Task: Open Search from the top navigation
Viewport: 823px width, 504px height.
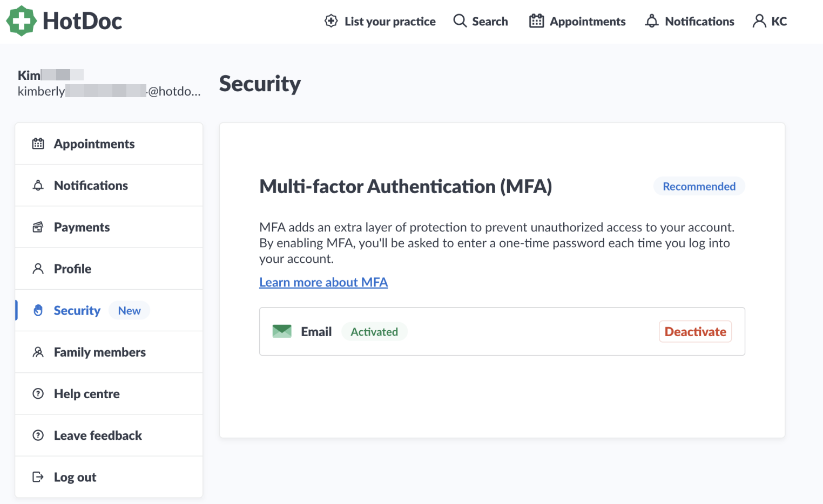Action: click(x=481, y=21)
